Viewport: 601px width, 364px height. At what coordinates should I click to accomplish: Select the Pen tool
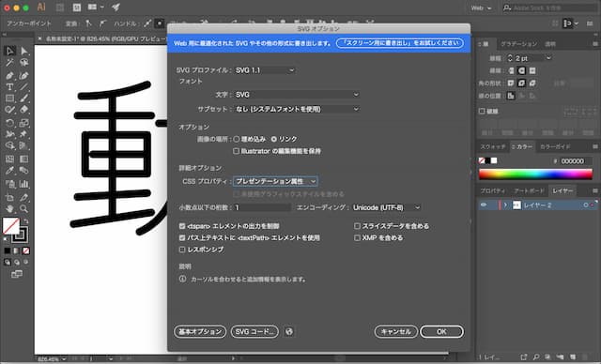(9, 76)
